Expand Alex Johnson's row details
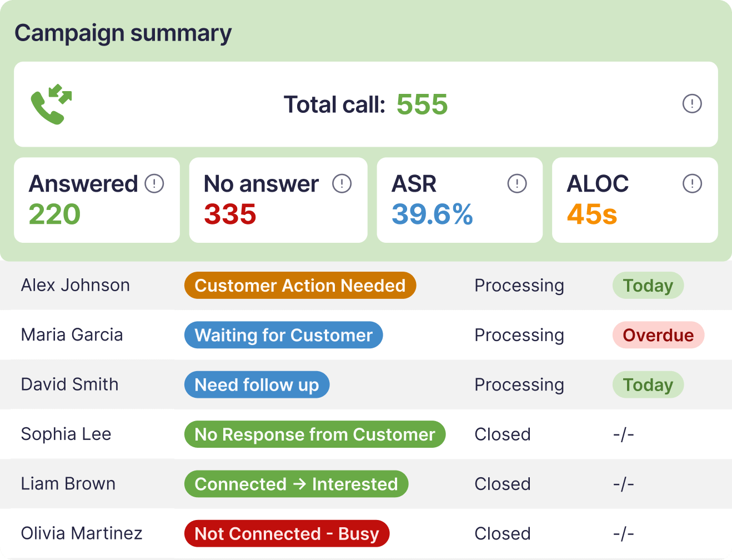732x560 pixels. pyautogui.click(x=75, y=286)
